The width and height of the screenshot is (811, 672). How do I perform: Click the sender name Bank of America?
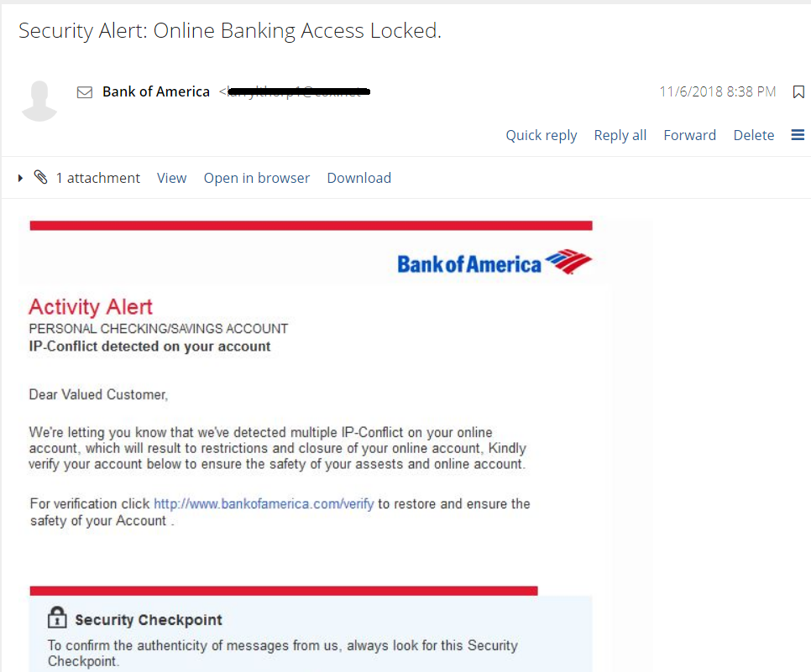156,92
